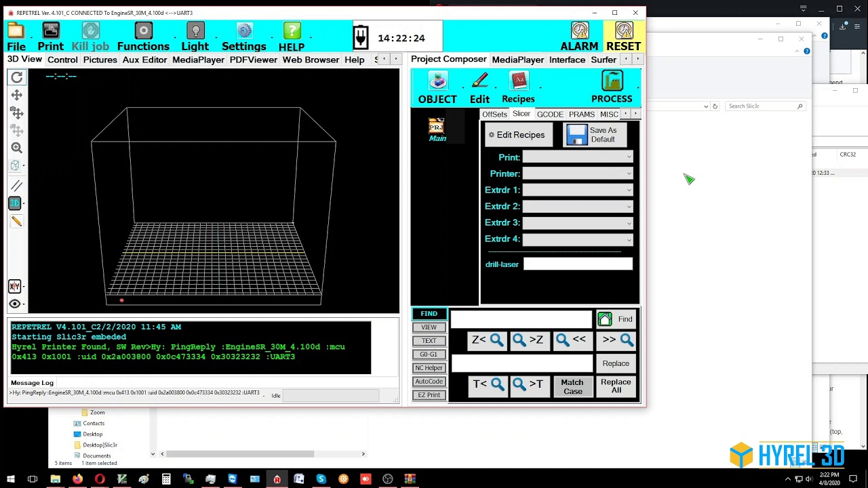
Task: Click the >T search button
Action: pos(528,384)
